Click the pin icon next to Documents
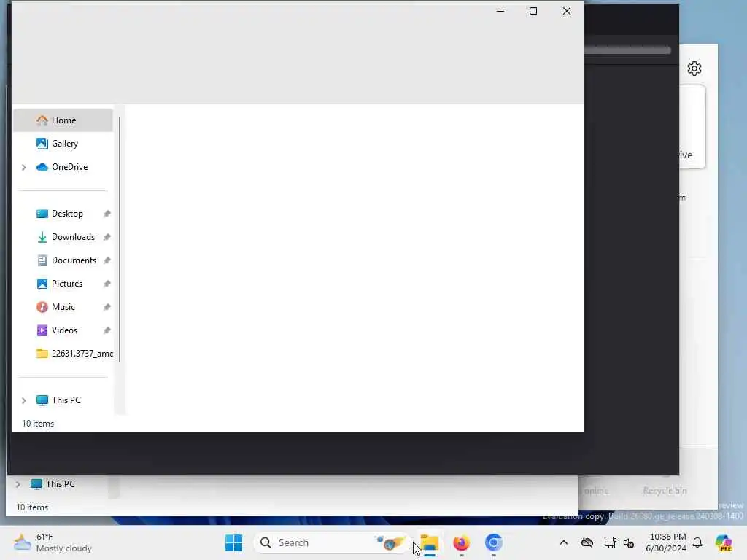Screen dimensions: 747x560 [107, 260]
